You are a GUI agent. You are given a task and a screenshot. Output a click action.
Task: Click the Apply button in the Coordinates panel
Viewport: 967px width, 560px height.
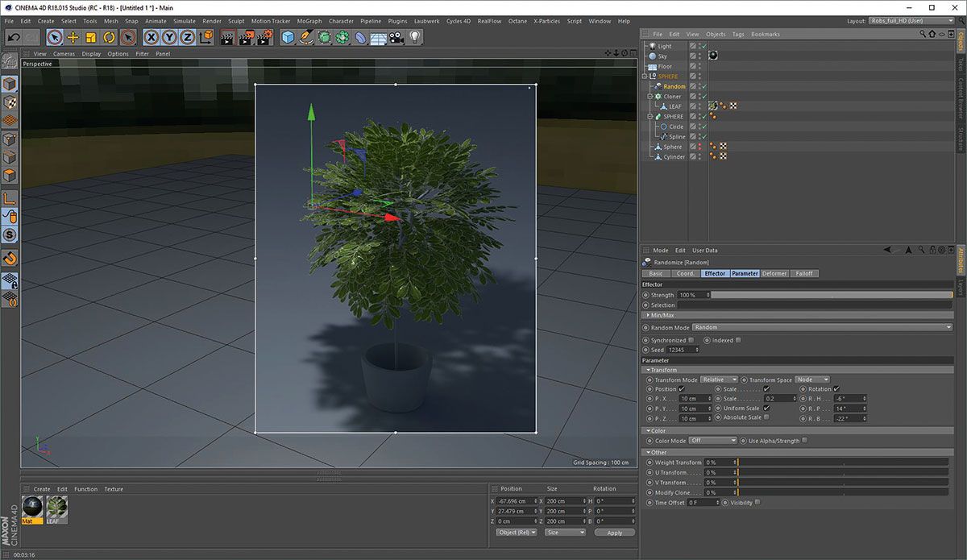614,533
